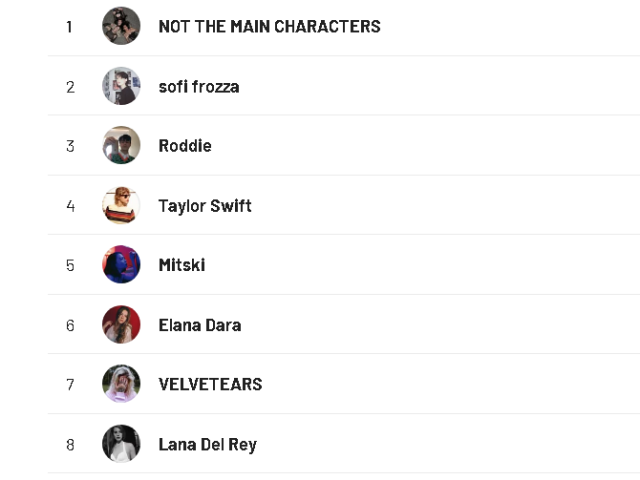
Task: Open VELVETEARS artist name link
Action: 210,384
